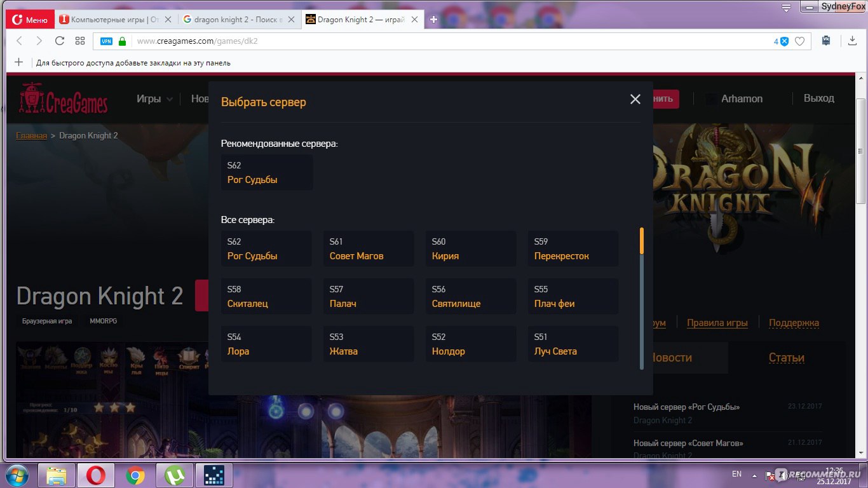Switch to Компьютерные игры tab
Viewport: 868px width, 488px height.
[115, 20]
